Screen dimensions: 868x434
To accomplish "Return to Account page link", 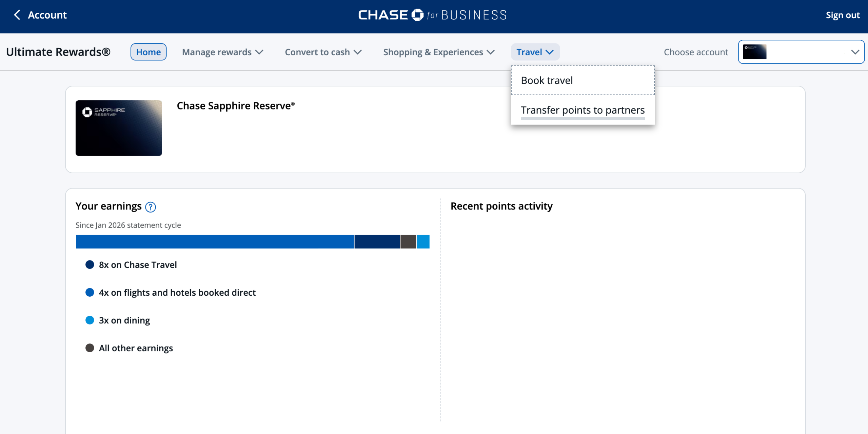I will click(47, 15).
